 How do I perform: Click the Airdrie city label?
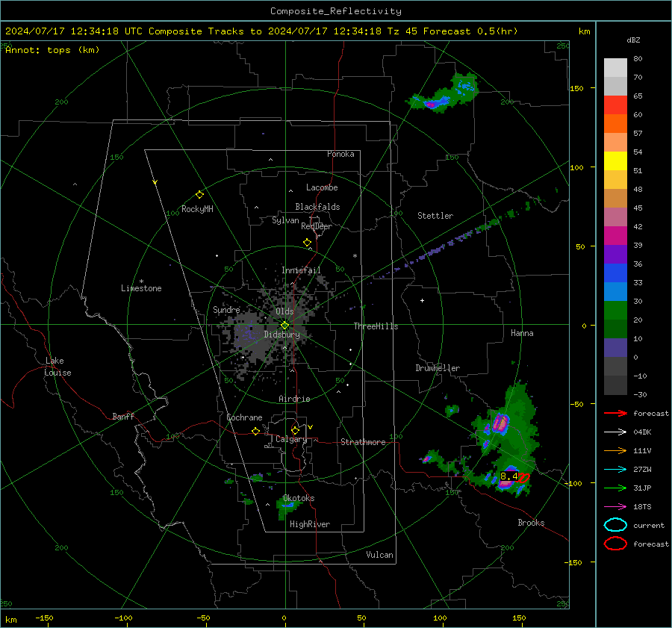[294, 399]
